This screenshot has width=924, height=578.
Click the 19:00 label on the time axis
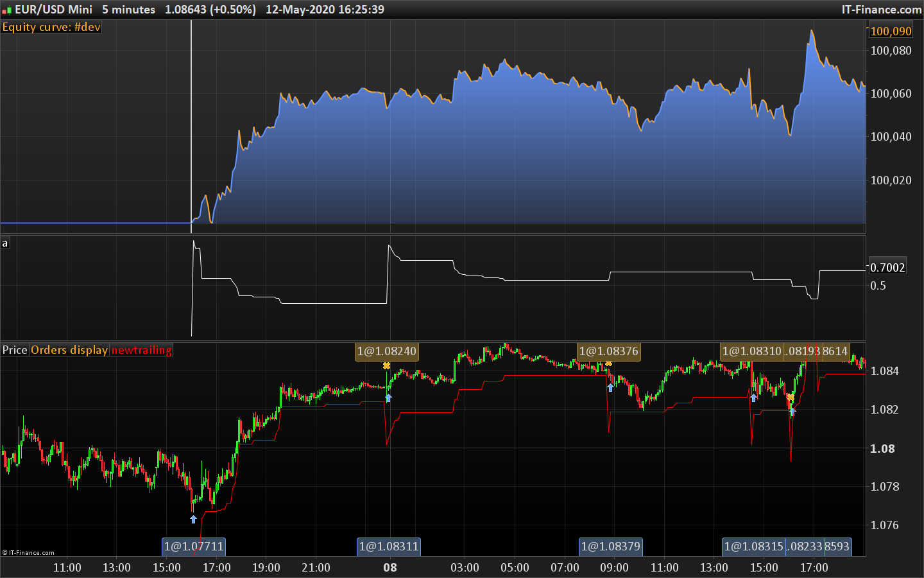(x=266, y=568)
